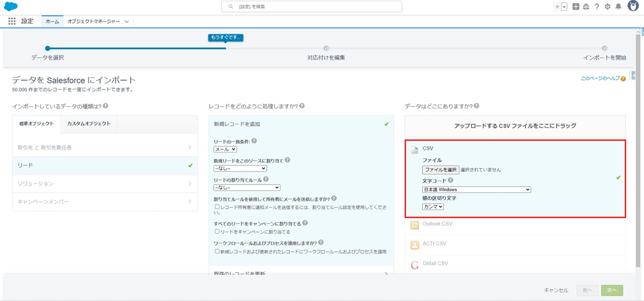The width and height of the screenshot is (644, 301).
Task: Switch to the ホーム tab
Action: (x=52, y=21)
